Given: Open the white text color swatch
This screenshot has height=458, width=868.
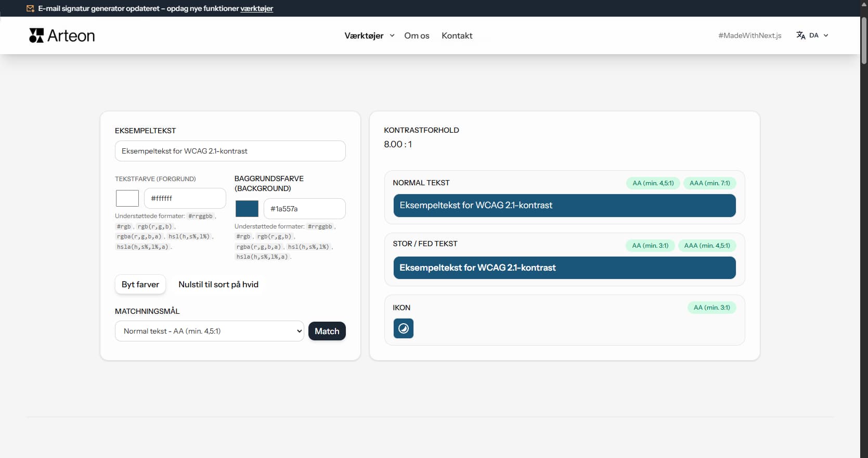Looking at the screenshot, I should pos(127,198).
